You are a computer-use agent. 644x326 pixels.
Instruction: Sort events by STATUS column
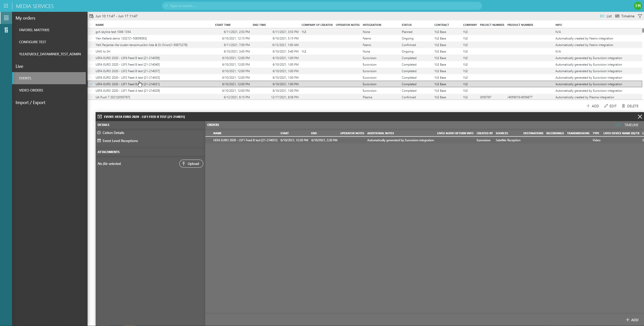tap(407, 25)
